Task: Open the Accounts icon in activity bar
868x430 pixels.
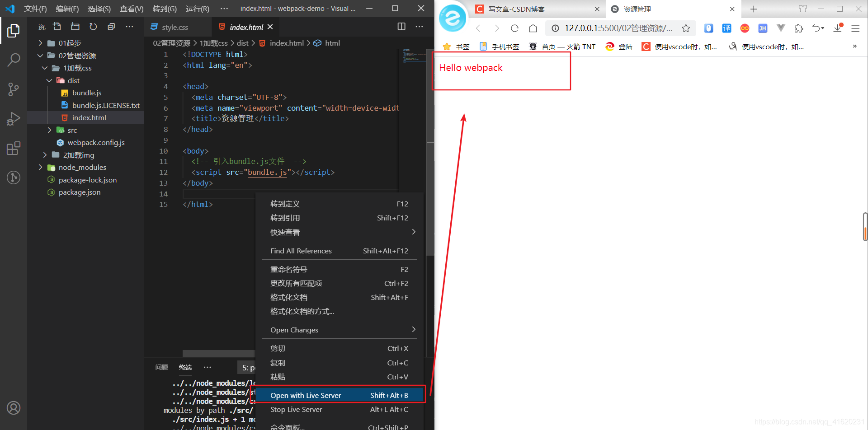Action: [x=14, y=408]
